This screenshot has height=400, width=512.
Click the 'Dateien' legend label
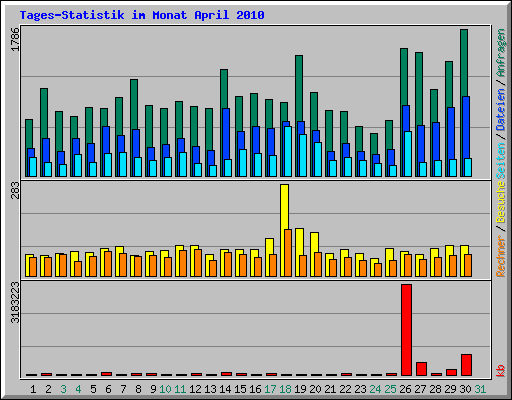501,110
